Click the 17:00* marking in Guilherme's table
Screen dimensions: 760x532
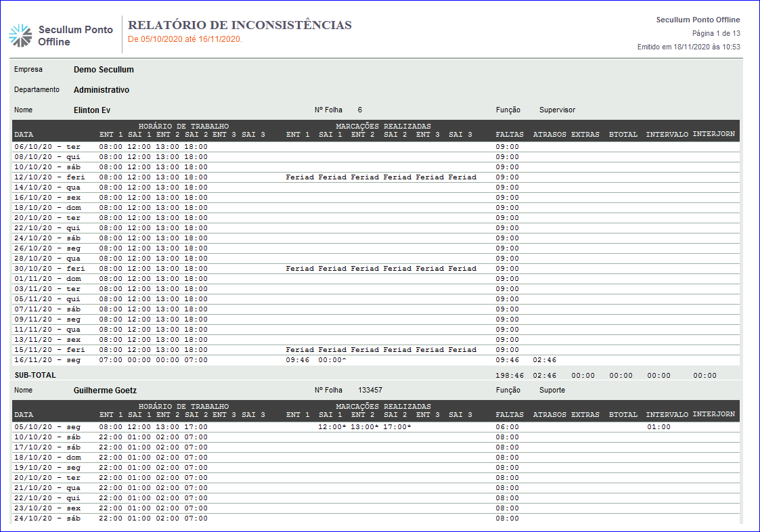397,427
